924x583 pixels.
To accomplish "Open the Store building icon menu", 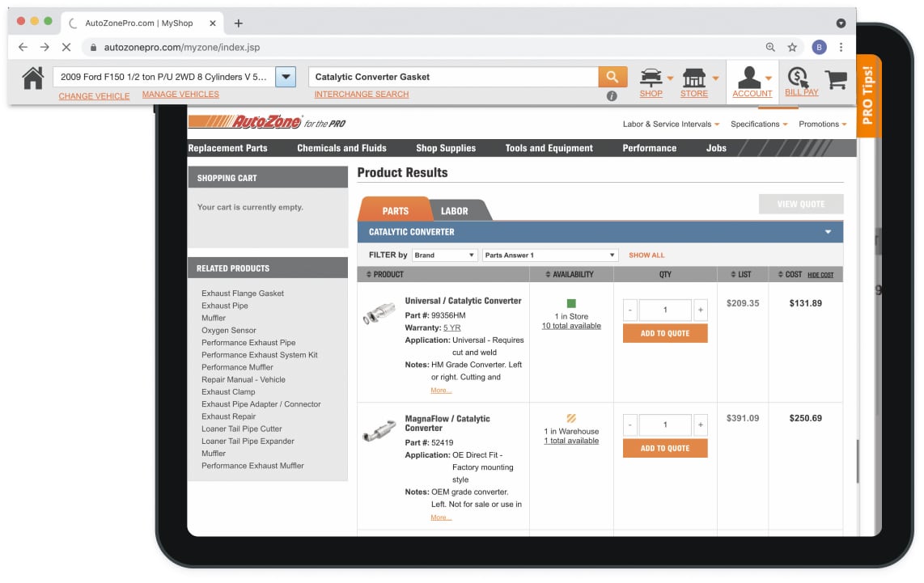I will pyautogui.click(x=694, y=77).
